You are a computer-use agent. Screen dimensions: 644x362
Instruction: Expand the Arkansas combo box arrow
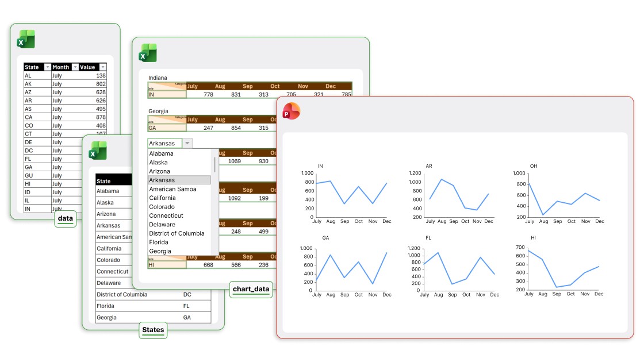point(187,143)
